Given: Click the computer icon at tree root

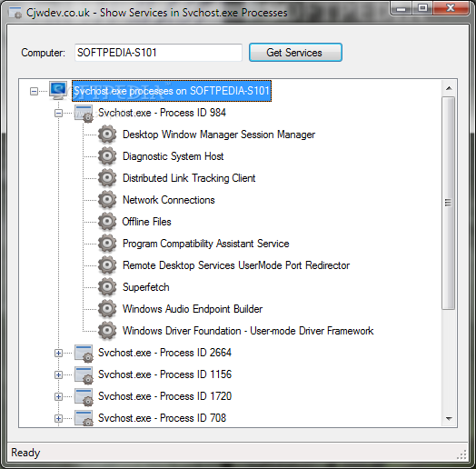Looking at the screenshot, I should pos(58,91).
